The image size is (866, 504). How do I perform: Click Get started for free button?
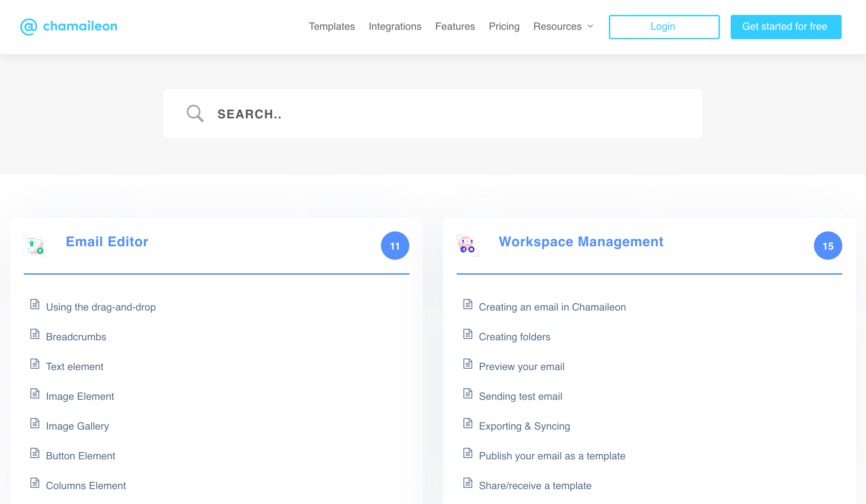tap(785, 27)
